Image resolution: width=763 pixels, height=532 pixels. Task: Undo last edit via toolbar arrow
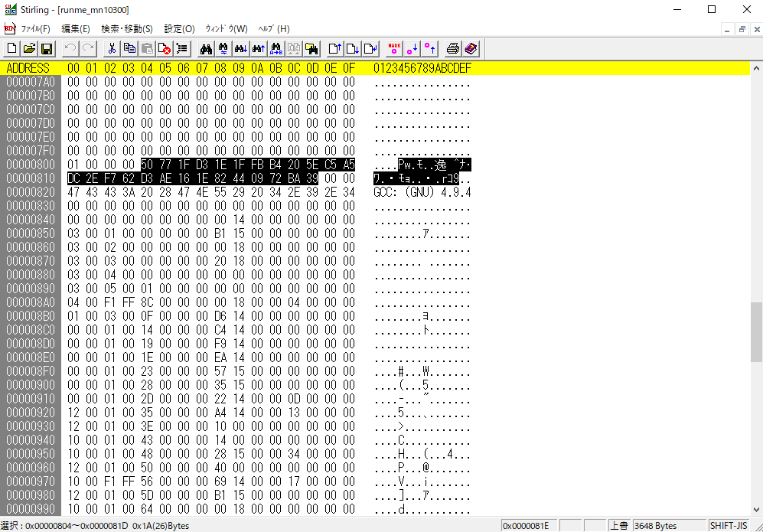[70, 49]
